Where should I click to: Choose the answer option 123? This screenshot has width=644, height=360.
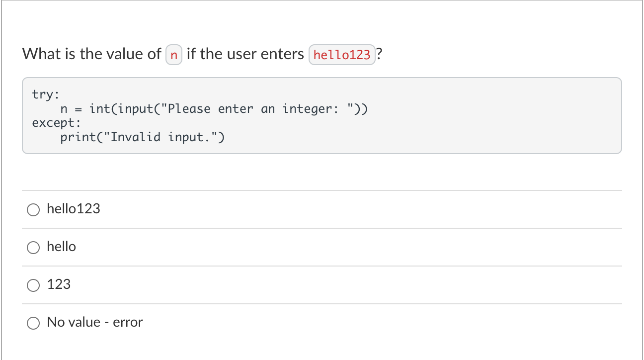coord(58,284)
